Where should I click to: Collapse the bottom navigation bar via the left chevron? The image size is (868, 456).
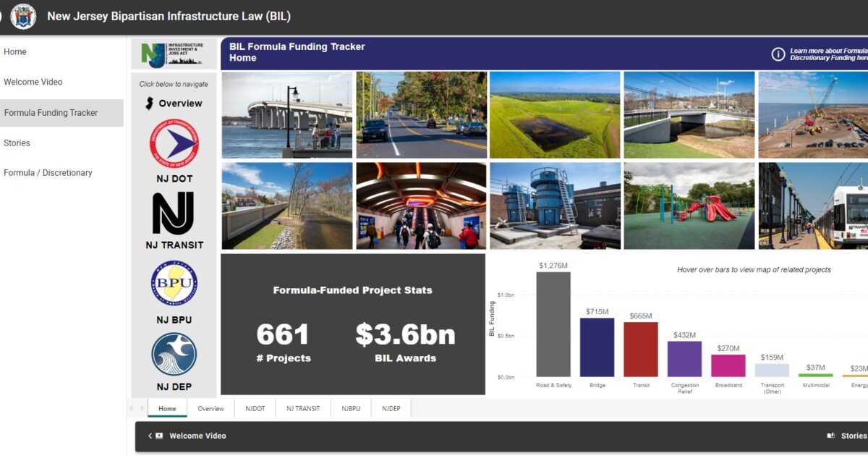[x=149, y=436]
